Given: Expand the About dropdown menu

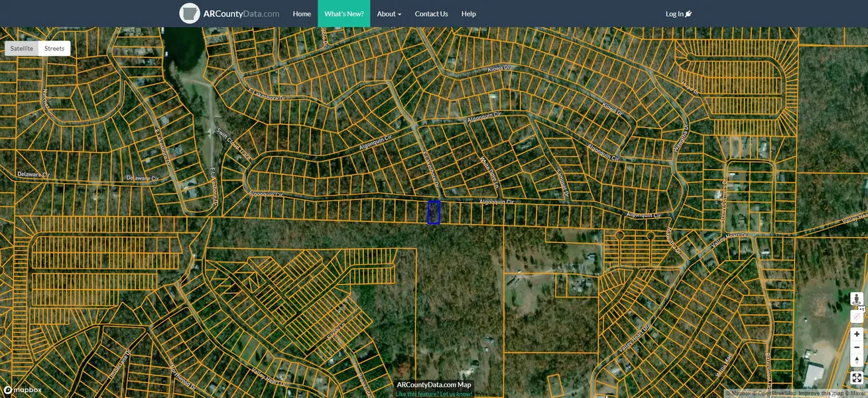Looking at the screenshot, I should tap(389, 14).
